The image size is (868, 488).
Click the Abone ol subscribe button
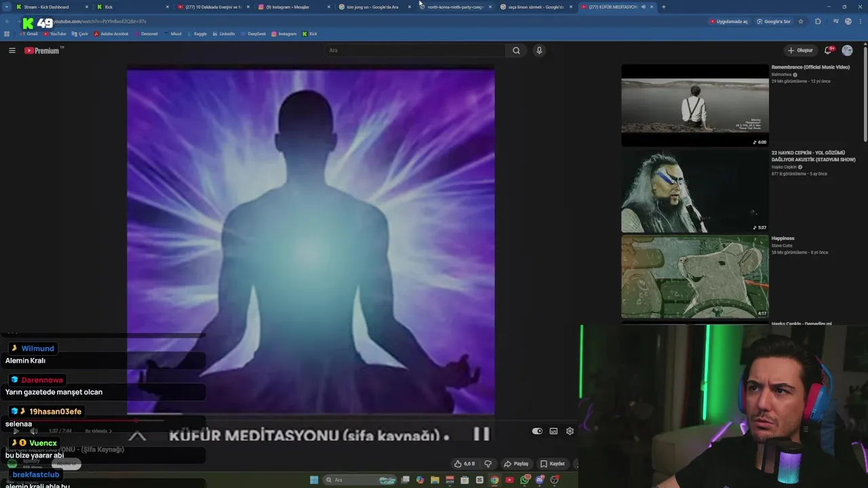point(66,464)
